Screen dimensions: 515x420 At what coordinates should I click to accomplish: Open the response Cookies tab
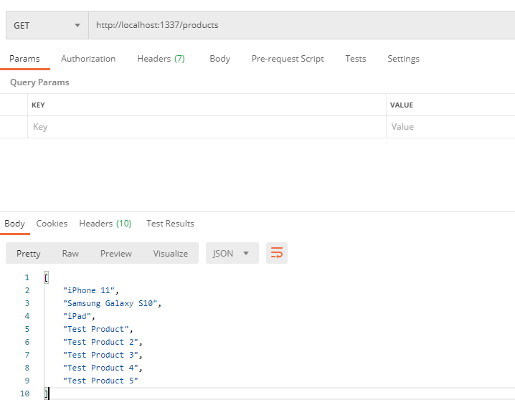click(x=52, y=224)
